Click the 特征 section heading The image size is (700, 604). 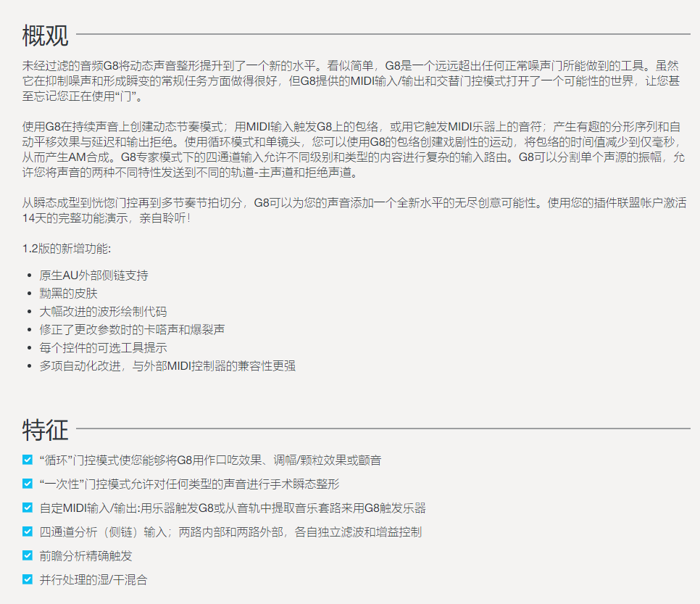pos(45,430)
